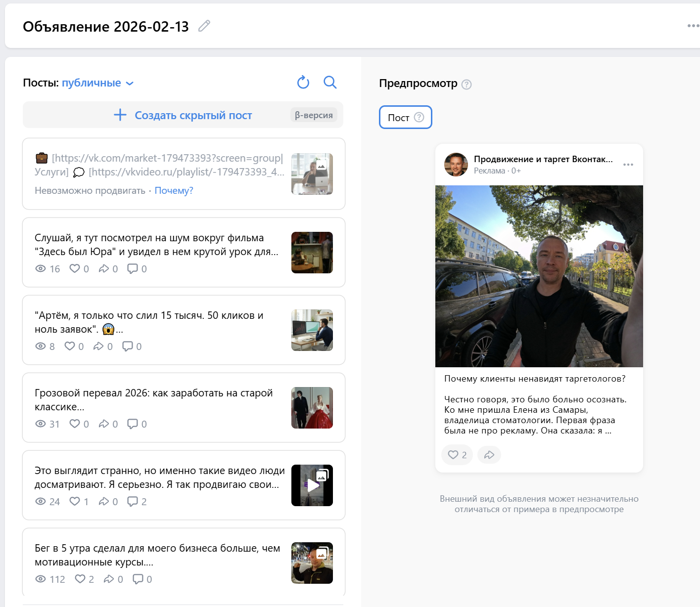Click the share arrow on the Юра post
The height and width of the screenshot is (607, 700).
(x=104, y=268)
